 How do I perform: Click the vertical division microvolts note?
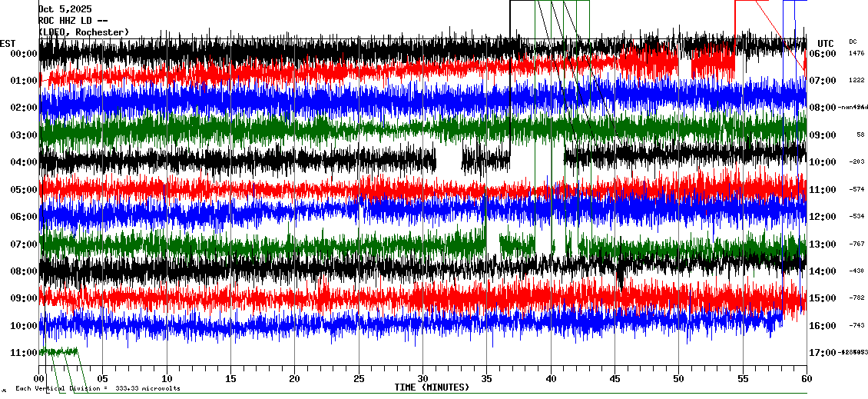tap(98, 388)
